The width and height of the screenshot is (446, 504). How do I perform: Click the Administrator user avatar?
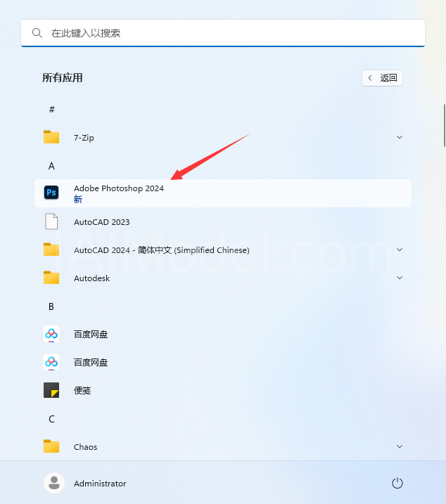click(54, 483)
